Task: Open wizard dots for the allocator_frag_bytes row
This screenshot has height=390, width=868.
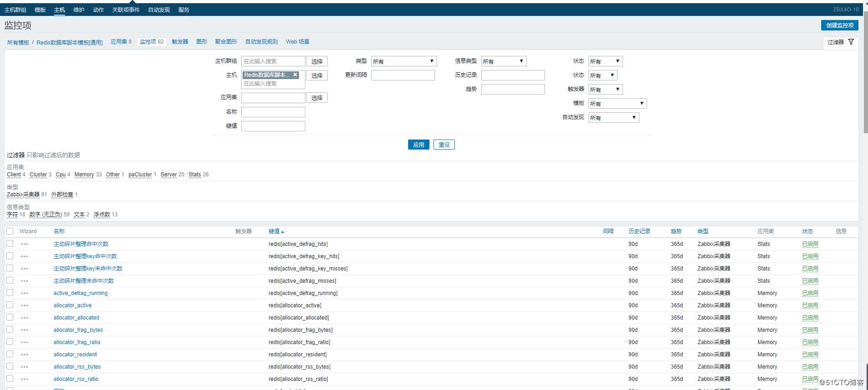Action: point(25,330)
